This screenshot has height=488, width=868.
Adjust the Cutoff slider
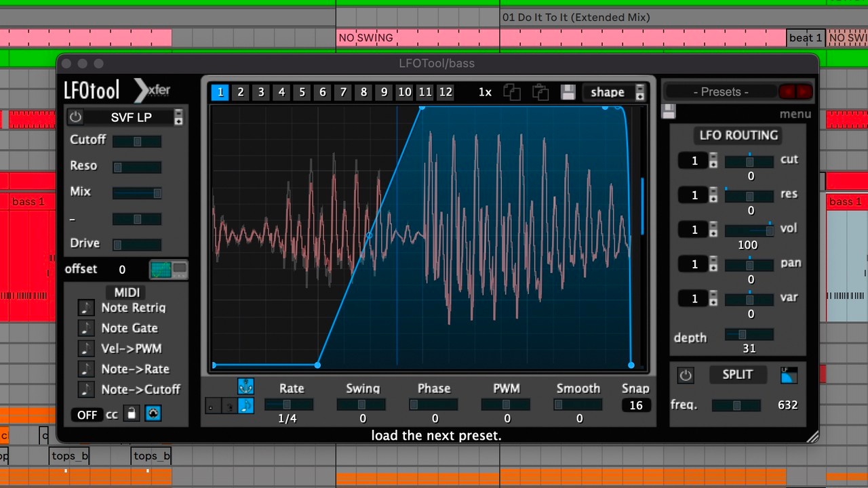[137, 141]
